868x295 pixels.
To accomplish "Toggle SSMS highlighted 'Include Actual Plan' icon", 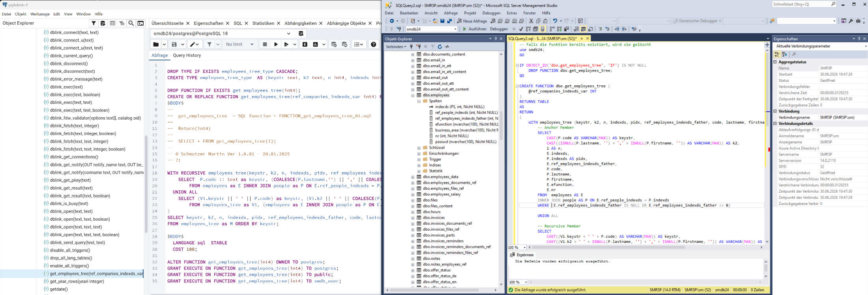I will [542, 29].
